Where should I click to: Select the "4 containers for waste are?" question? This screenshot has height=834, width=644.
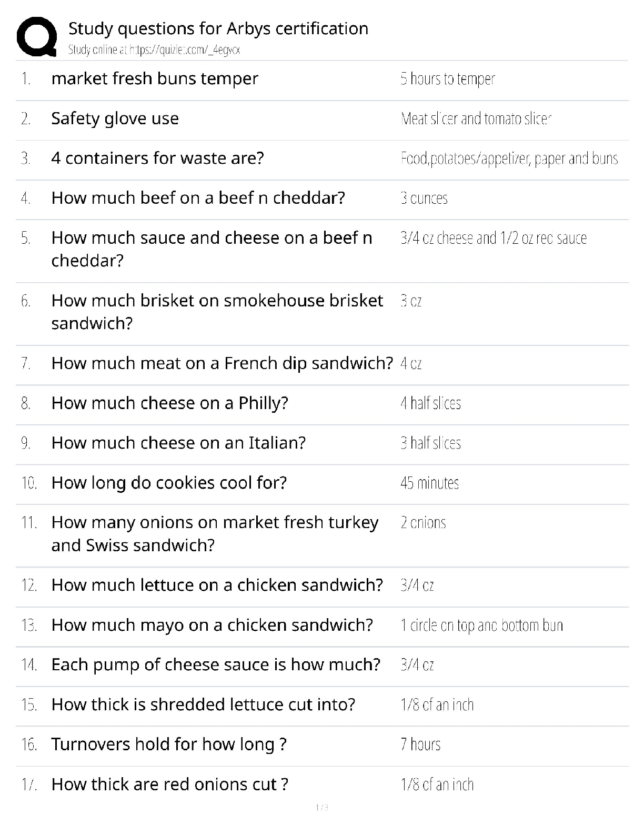click(157, 158)
